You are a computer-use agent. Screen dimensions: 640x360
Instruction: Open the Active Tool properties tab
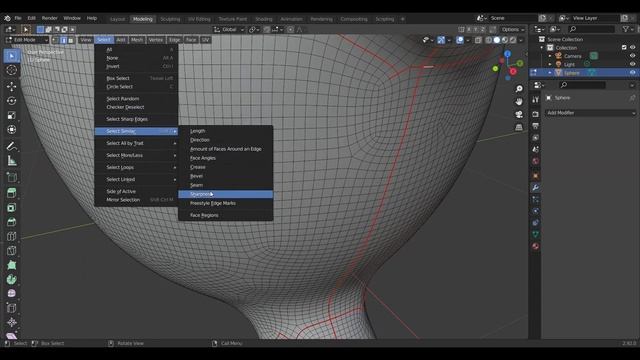(x=536, y=100)
